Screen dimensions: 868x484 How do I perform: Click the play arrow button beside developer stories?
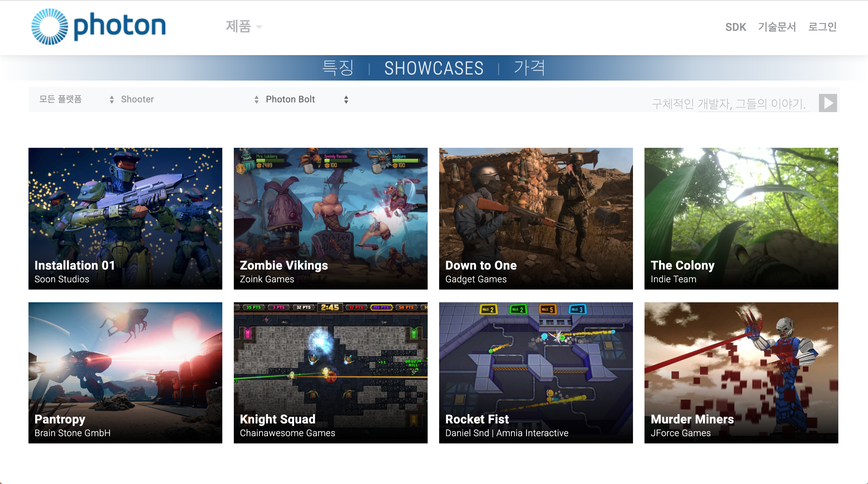[x=827, y=103]
